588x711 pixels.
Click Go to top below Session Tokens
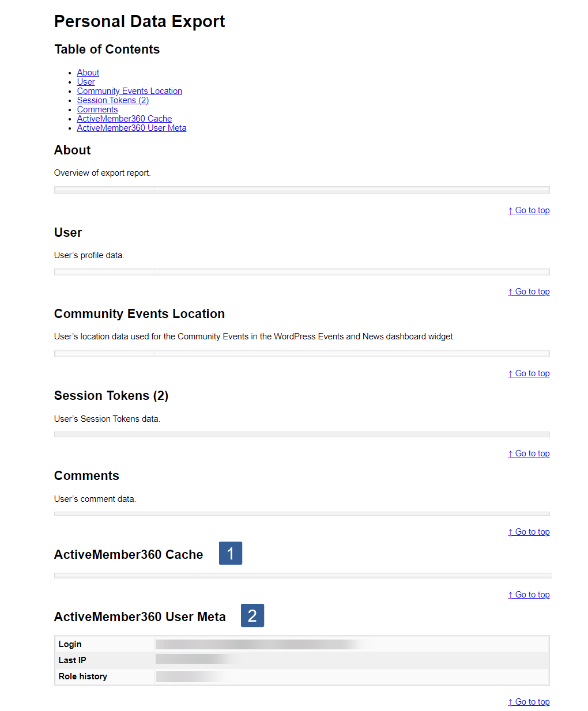coord(529,453)
